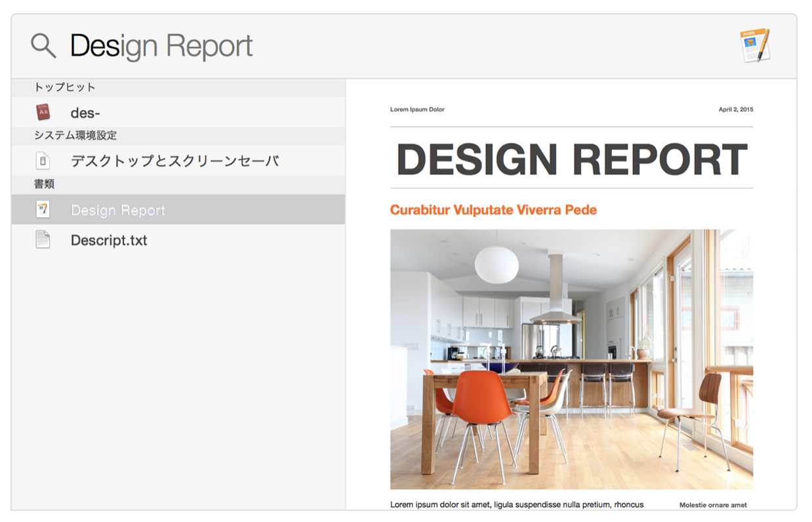The width and height of the screenshot is (812, 522).
Task: Click the Dictionary icon beside des-
Action: [x=43, y=112]
